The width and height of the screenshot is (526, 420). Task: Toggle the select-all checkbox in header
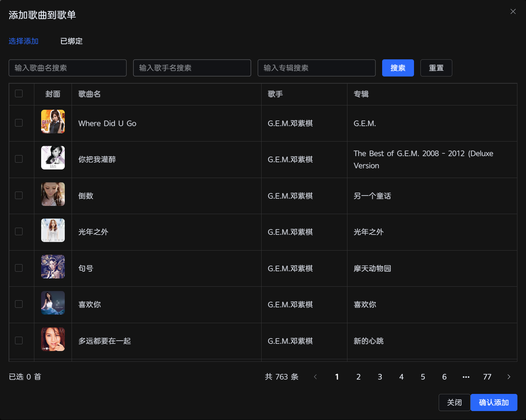pos(19,94)
